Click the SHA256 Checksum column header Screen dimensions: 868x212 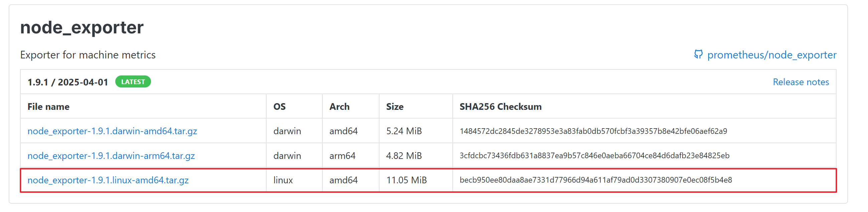point(500,107)
